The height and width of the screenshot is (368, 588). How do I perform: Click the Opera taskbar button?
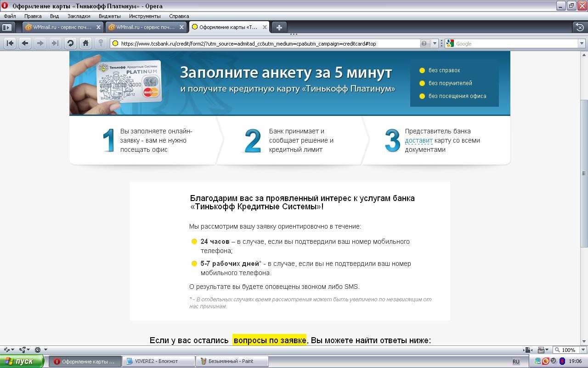point(85,361)
